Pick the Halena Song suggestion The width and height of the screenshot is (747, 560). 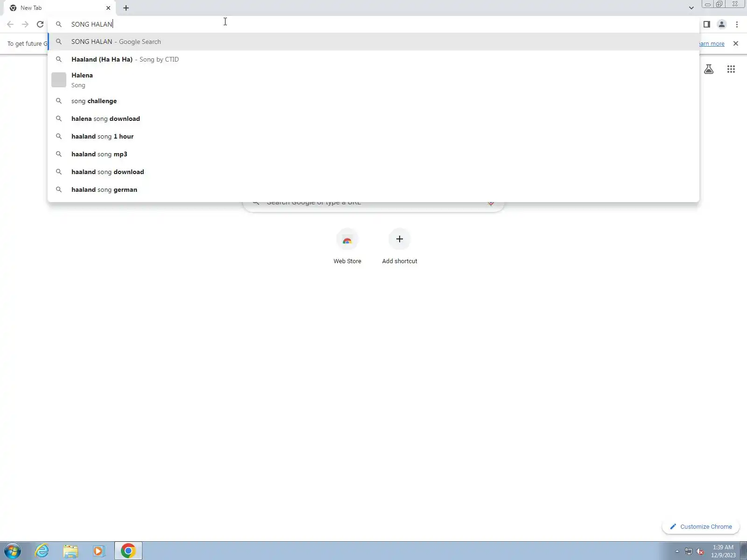pyautogui.click(x=373, y=80)
